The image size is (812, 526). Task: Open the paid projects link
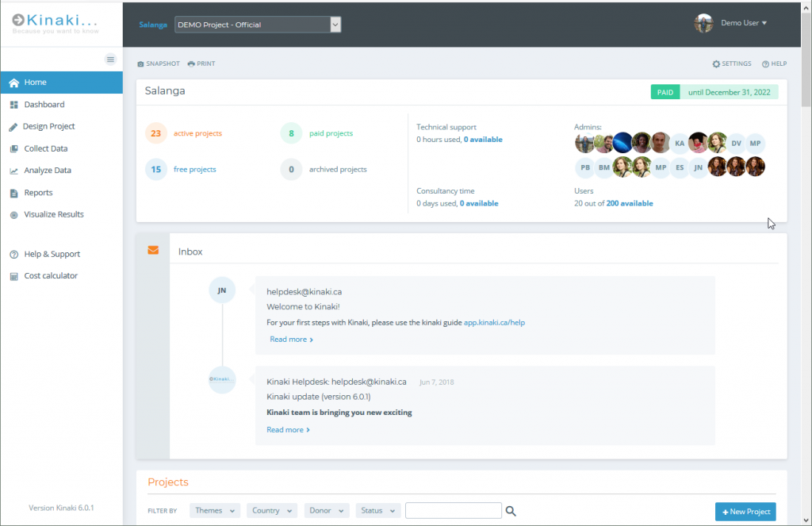tap(331, 133)
